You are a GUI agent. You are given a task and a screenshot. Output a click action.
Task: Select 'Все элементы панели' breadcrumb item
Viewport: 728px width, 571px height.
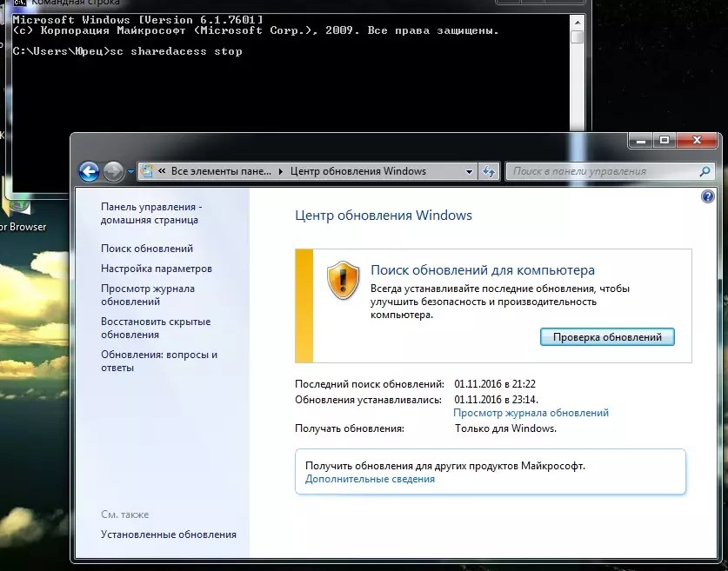click(221, 171)
